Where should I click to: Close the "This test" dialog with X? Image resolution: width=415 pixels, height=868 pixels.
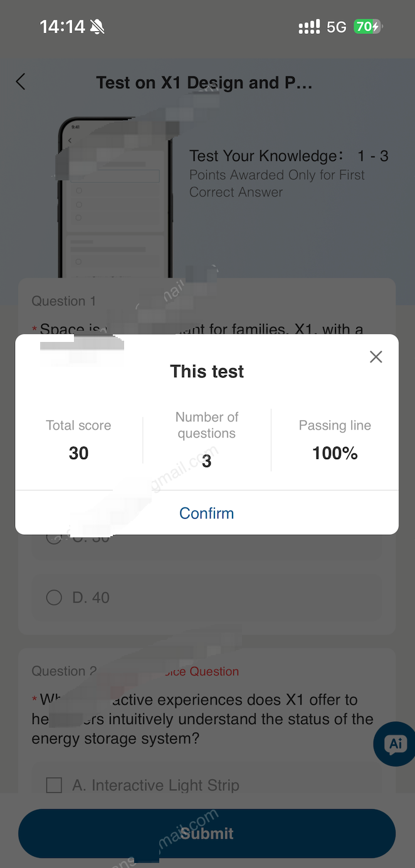click(x=376, y=357)
